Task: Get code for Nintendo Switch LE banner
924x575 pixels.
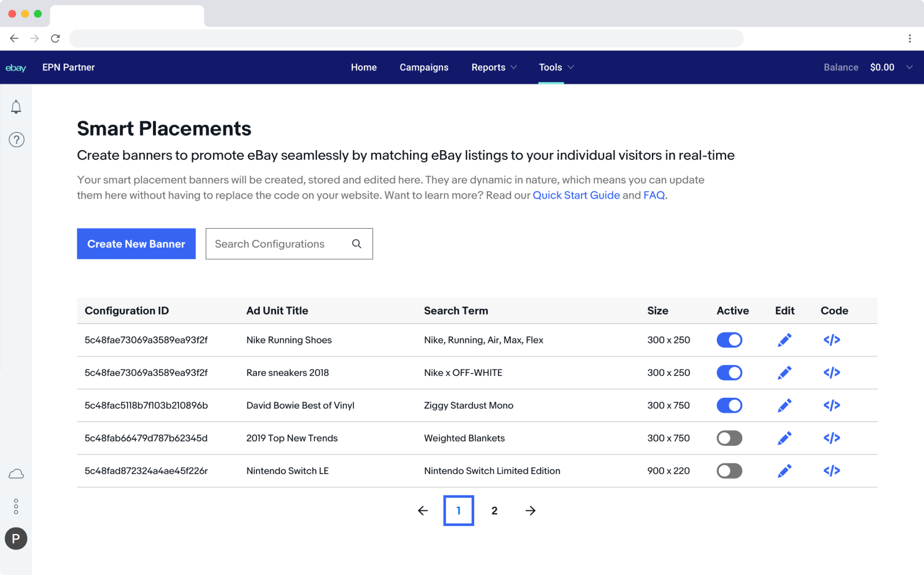Action: coord(832,471)
